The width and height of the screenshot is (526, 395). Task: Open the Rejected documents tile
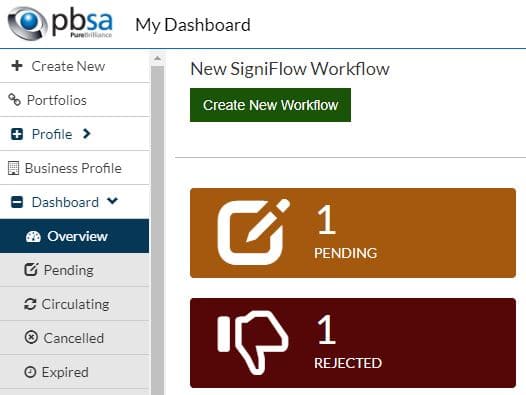coord(353,343)
